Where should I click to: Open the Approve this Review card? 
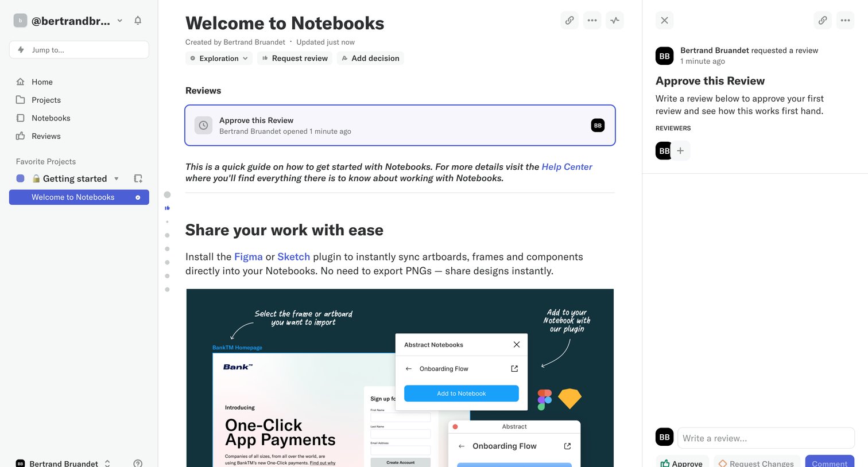pos(400,125)
